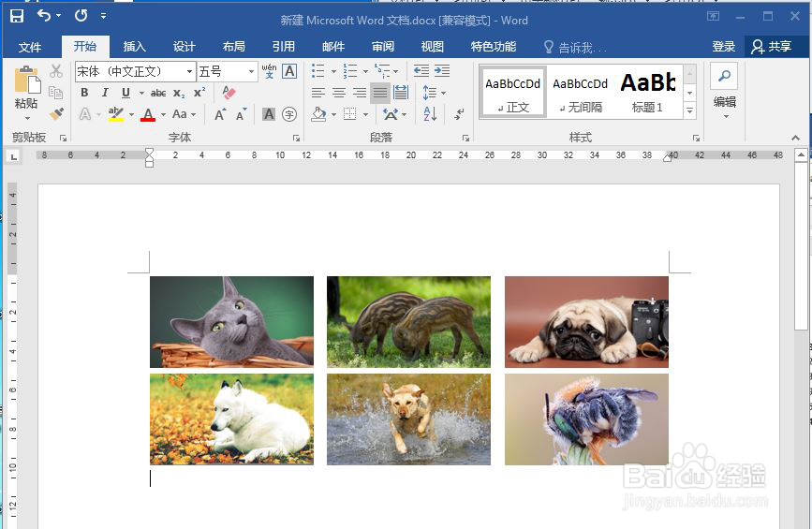Show or hide paragraph marks
812x529 pixels.
459,114
